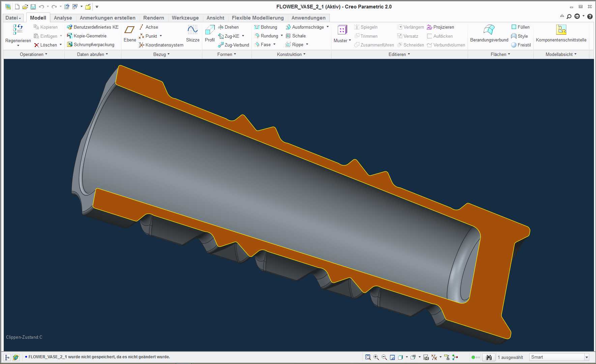The height and width of the screenshot is (364, 596).
Task: Click the Zug-Verbund swept blend tool
Action: (233, 45)
